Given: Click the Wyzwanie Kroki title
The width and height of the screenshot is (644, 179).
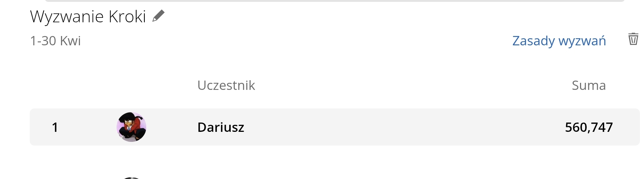Looking at the screenshot, I should 88,17.
